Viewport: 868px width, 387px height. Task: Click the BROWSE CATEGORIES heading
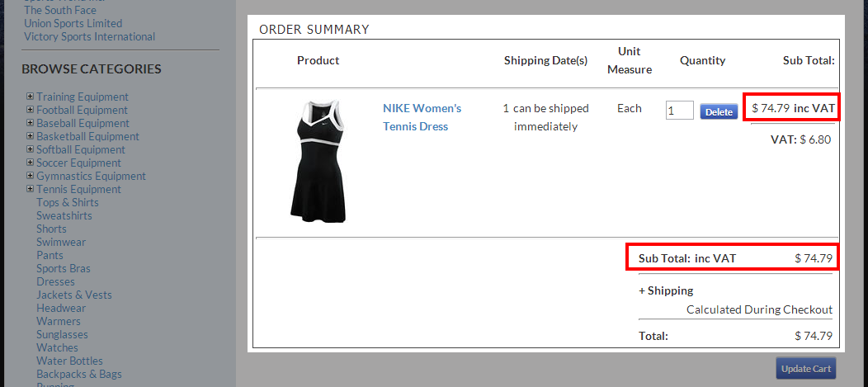coord(92,69)
